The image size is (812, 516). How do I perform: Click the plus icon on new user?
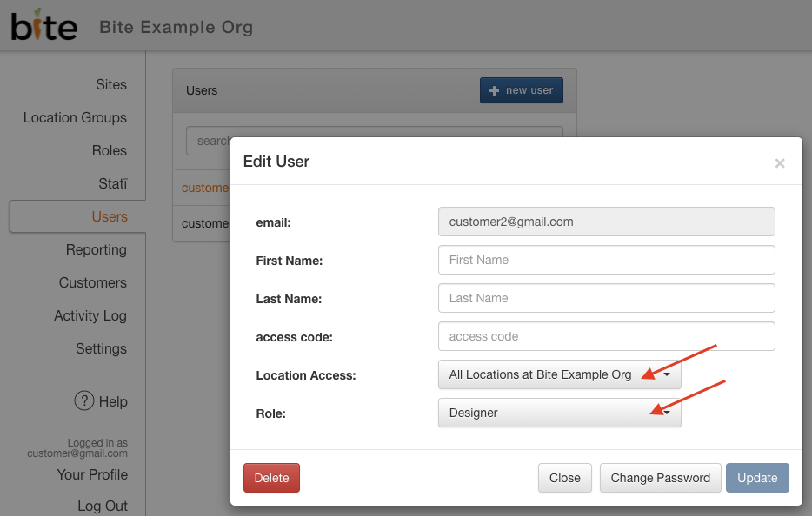(494, 90)
